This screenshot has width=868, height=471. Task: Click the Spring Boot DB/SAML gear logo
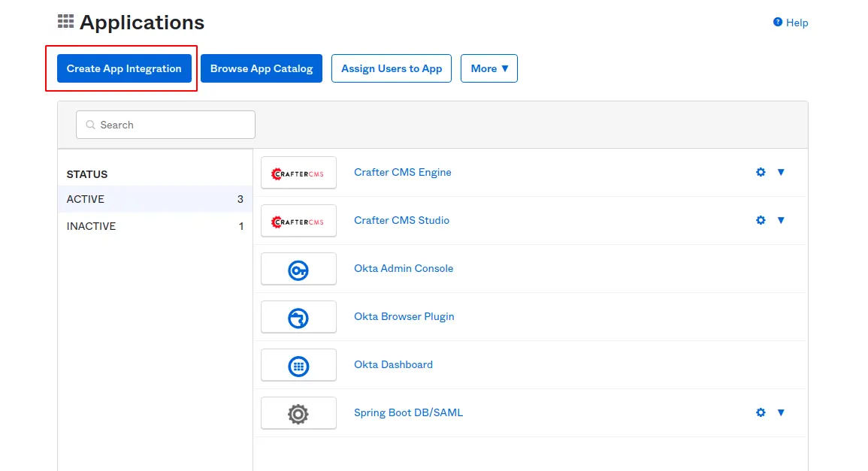click(x=298, y=414)
